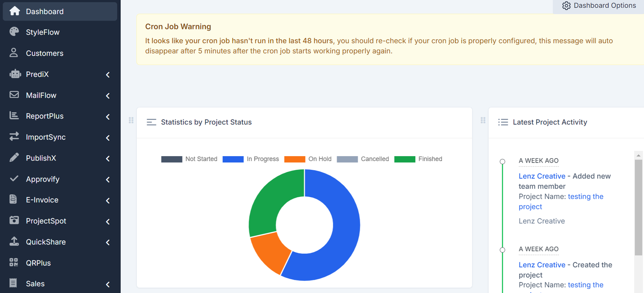This screenshot has width=644, height=293.
Task: Expand the E-Invoice menu arrow
Action: click(x=108, y=200)
